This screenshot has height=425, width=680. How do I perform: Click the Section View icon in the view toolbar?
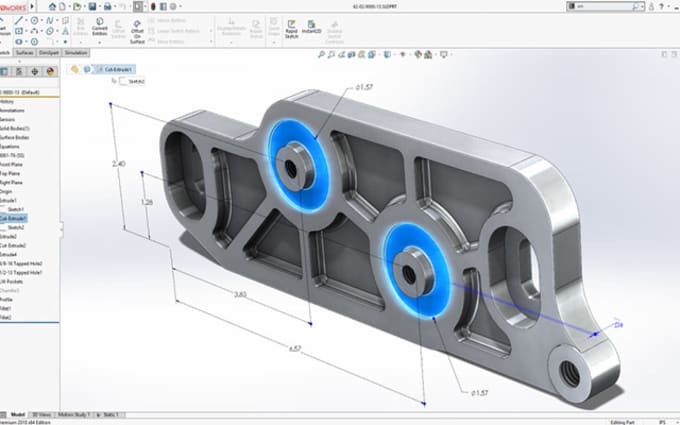point(351,55)
